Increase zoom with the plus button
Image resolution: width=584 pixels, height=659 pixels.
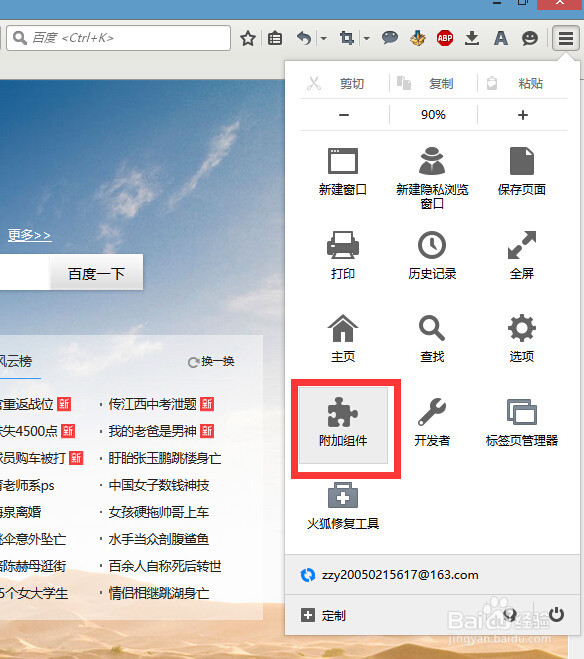click(523, 115)
